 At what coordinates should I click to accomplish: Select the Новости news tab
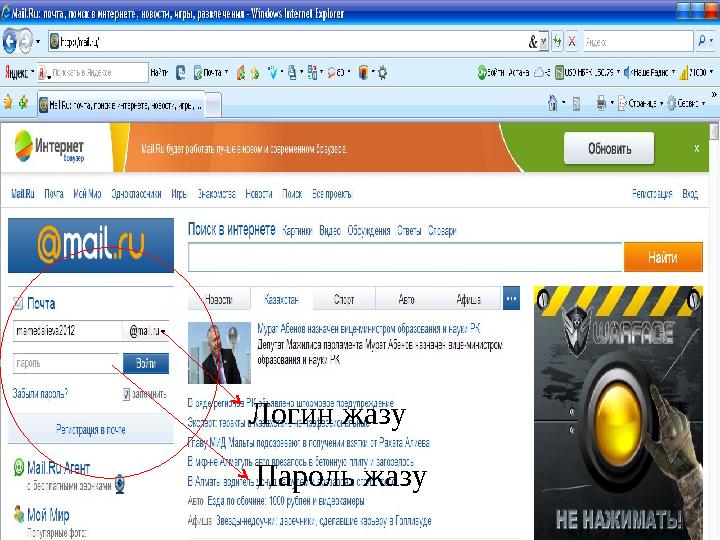point(219,299)
